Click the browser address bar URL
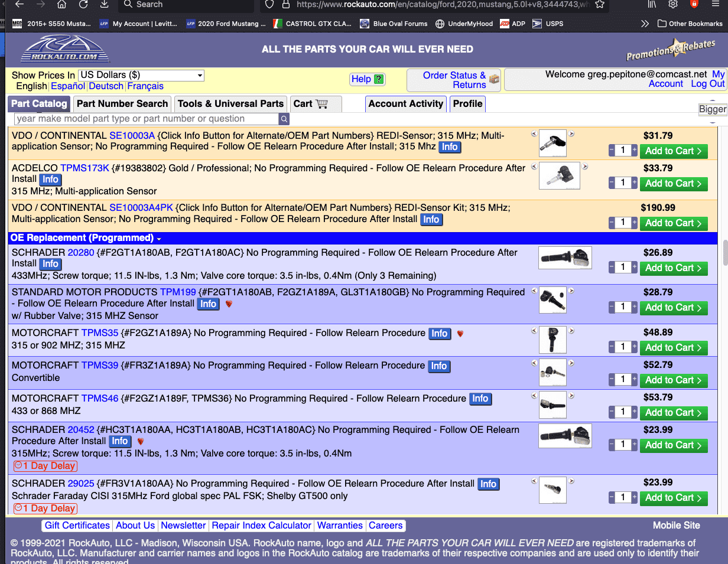This screenshot has width=728, height=564. tap(442, 4)
